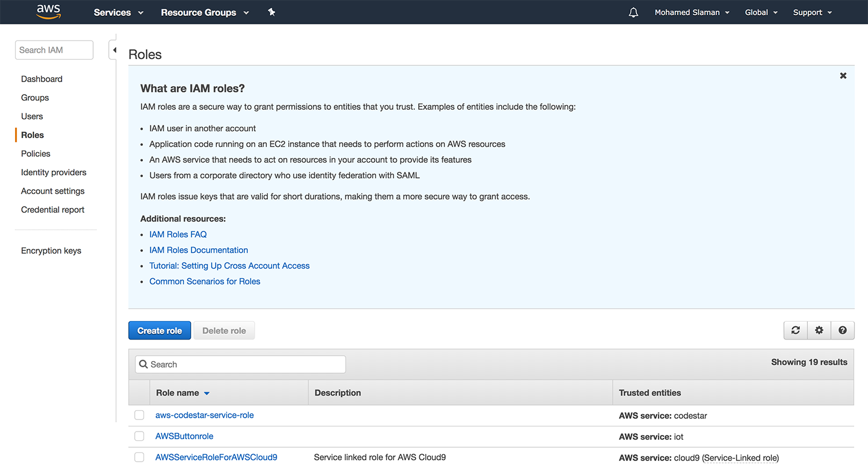
Task: Open Credential report in the sidebar
Action: pyautogui.click(x=53, y=209)
